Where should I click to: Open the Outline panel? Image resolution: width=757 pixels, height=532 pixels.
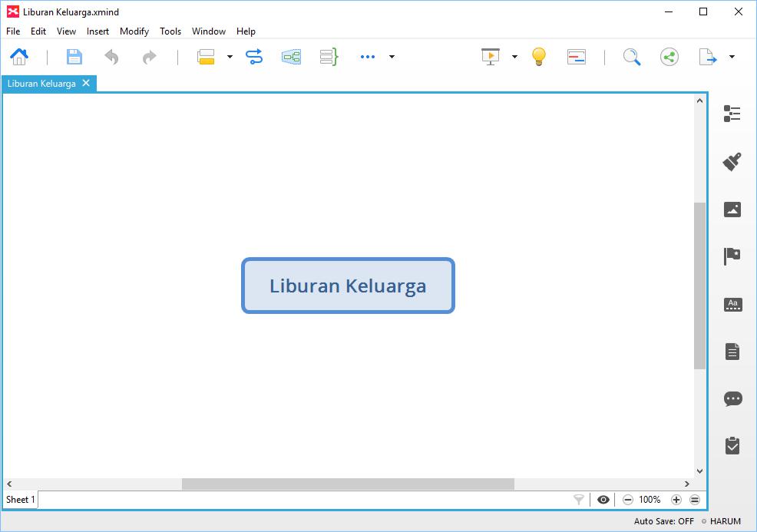(x=732, y=114)
